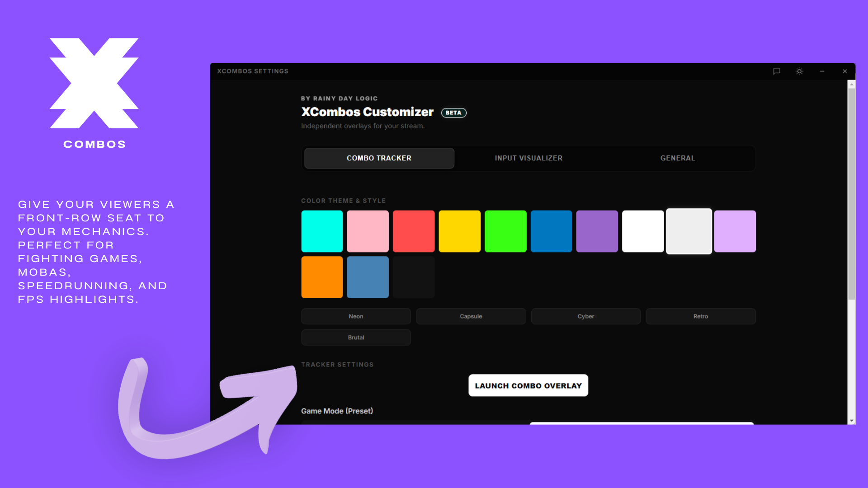Pick the black color theme swatch
The width and height of the screenshot is (868, 488).
coord(414,277)
